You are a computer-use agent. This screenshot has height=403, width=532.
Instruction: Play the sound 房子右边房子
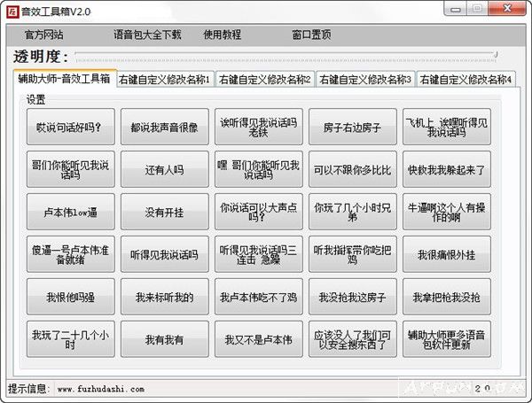coord(353,127)
